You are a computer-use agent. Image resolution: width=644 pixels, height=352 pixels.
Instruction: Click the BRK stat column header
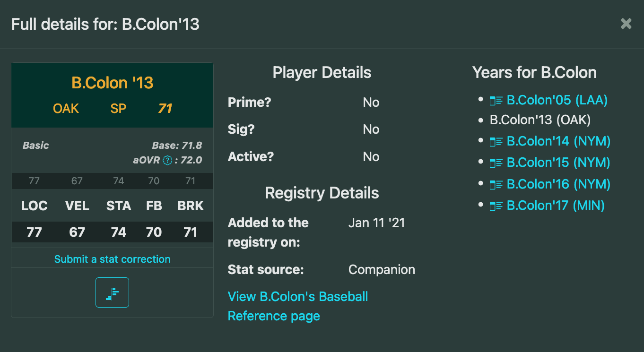[x=191, y=206]
